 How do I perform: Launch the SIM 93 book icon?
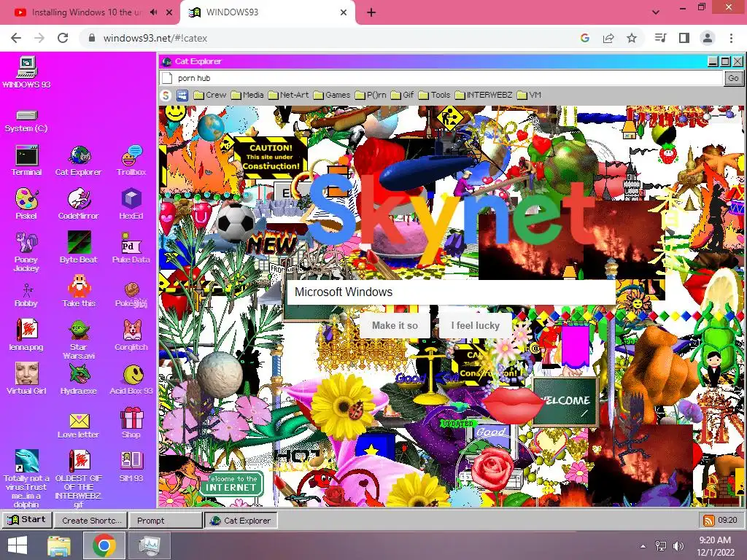point(131,467)
